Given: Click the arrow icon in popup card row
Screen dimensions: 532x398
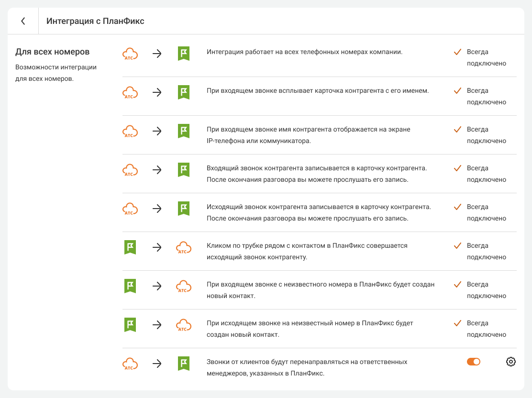Looking at the screenshot, I should (x=157, y=92).
